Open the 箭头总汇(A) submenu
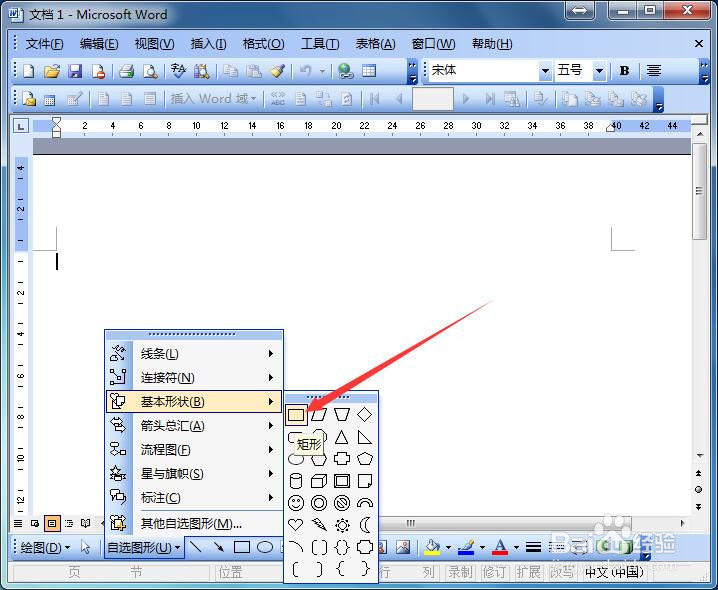 (194, 426)
